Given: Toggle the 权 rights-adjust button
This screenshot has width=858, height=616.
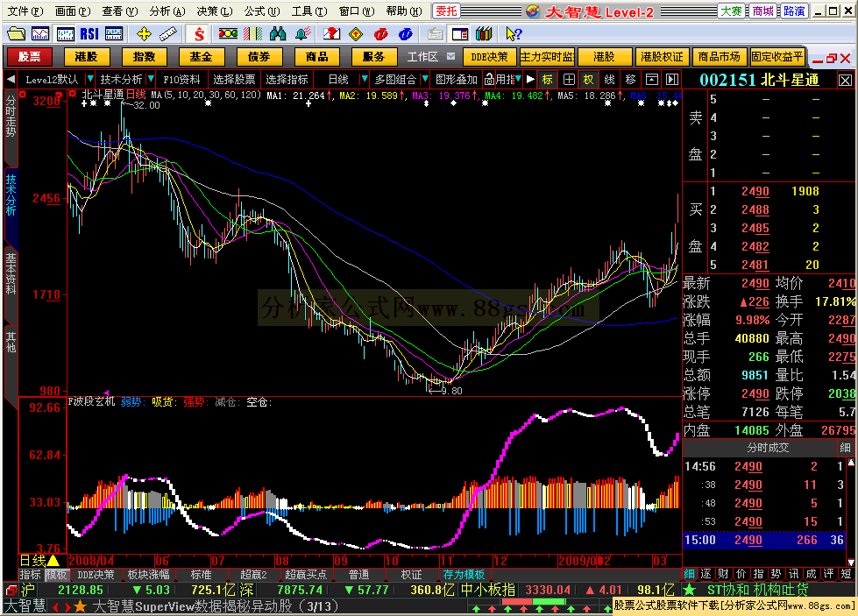Looking at the screenshot, I should 588,80.
